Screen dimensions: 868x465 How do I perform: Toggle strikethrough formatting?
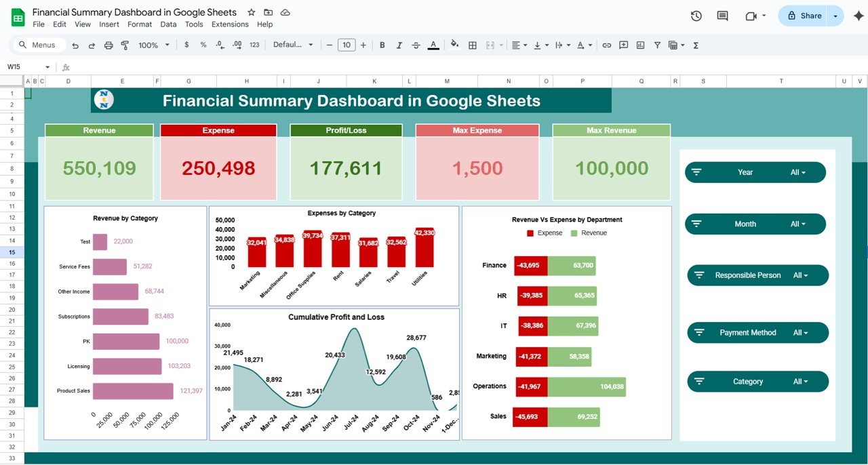coord(416,45)
